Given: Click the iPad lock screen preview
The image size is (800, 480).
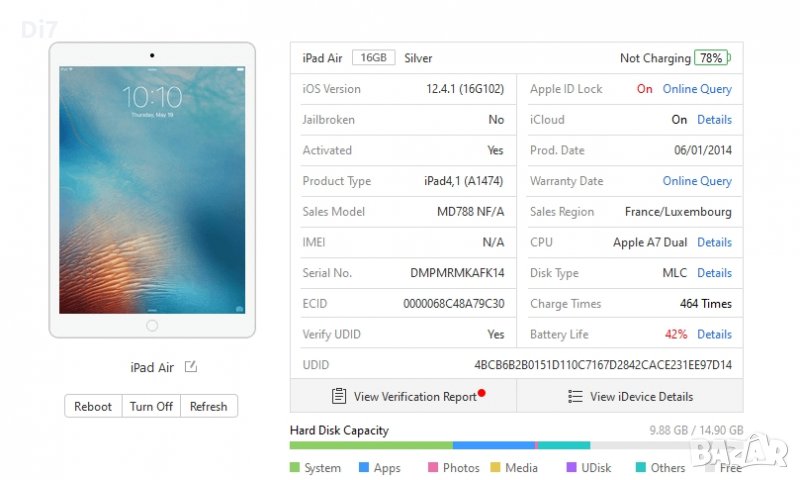Looking at the screenshot, I should click(x=152, y=190).
